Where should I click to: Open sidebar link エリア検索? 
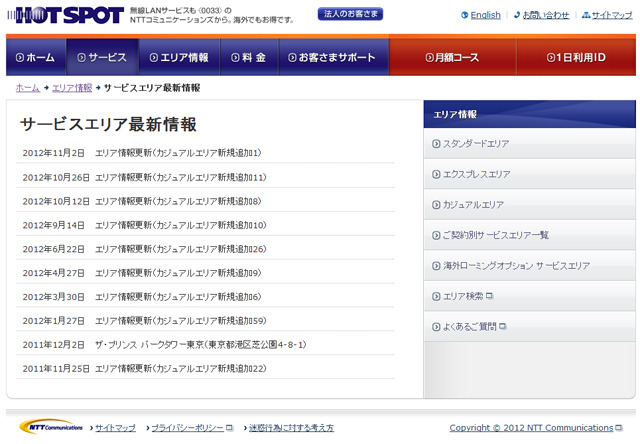coord(463,296)
